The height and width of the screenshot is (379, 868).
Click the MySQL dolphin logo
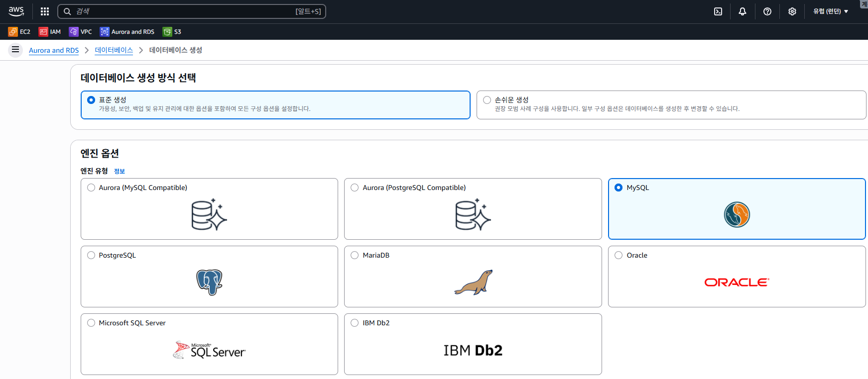click(737, 215)
